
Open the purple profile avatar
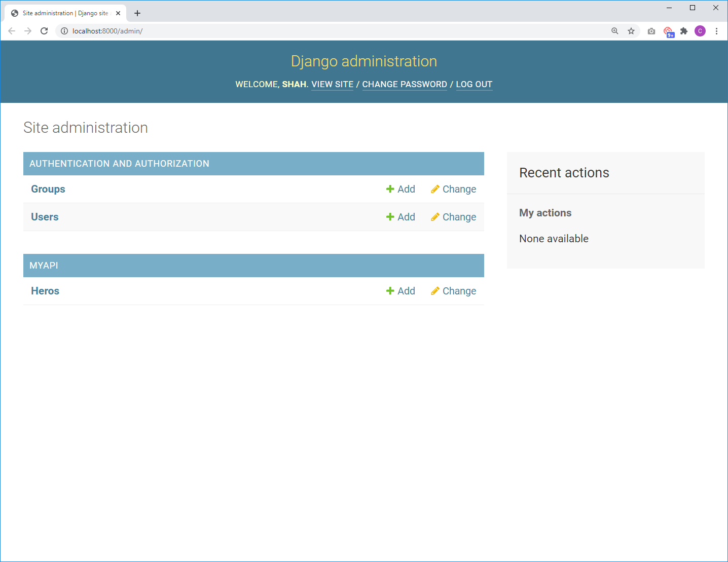click(700, 31)
